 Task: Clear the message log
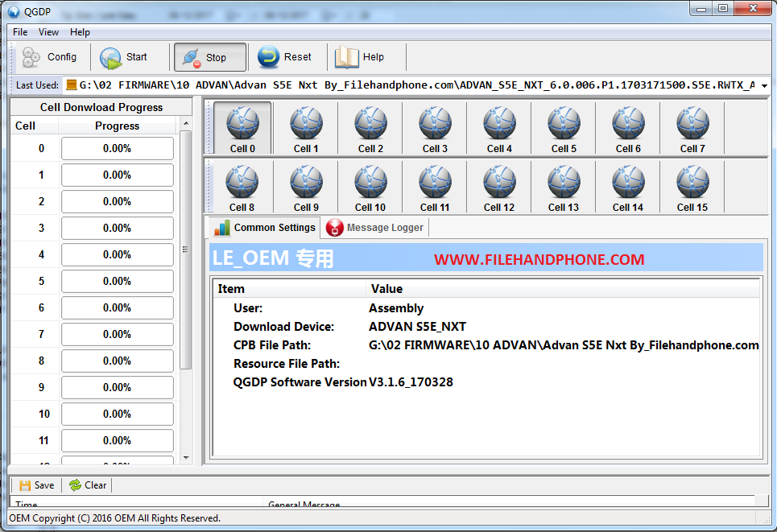[x=88, y=485]
